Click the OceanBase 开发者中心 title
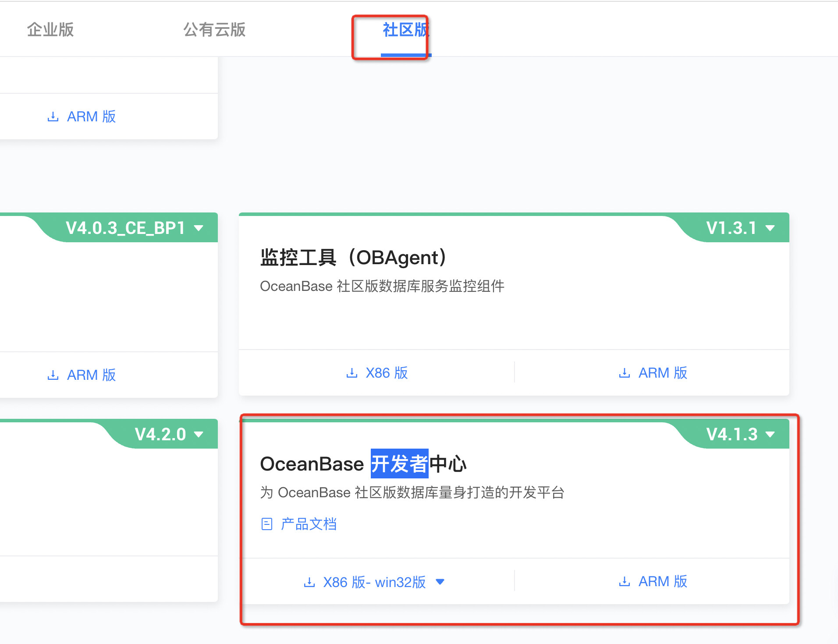Screen dimensions: 838x644 point(363,464)
